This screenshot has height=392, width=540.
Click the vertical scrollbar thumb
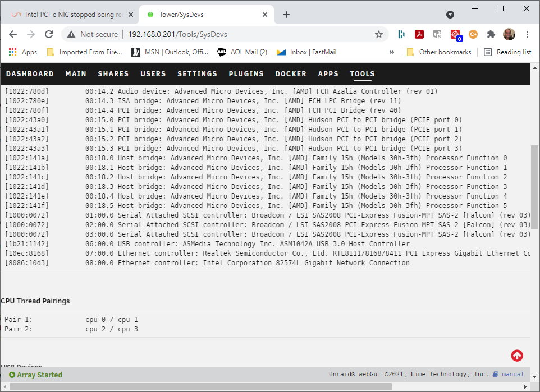[534, 187]
